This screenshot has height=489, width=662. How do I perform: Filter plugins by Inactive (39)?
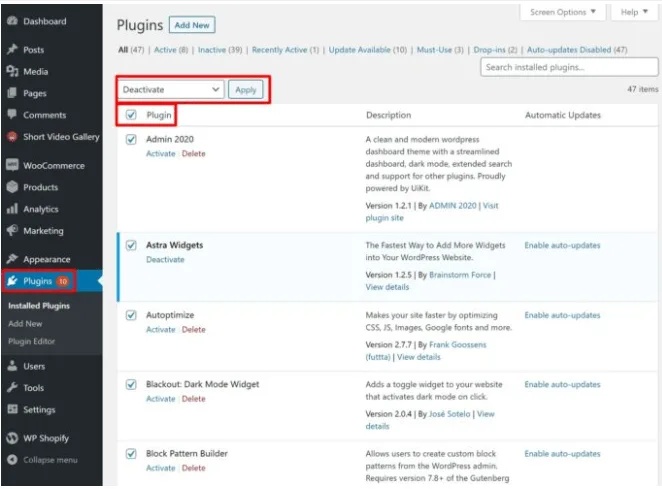(x=219, y=49)
